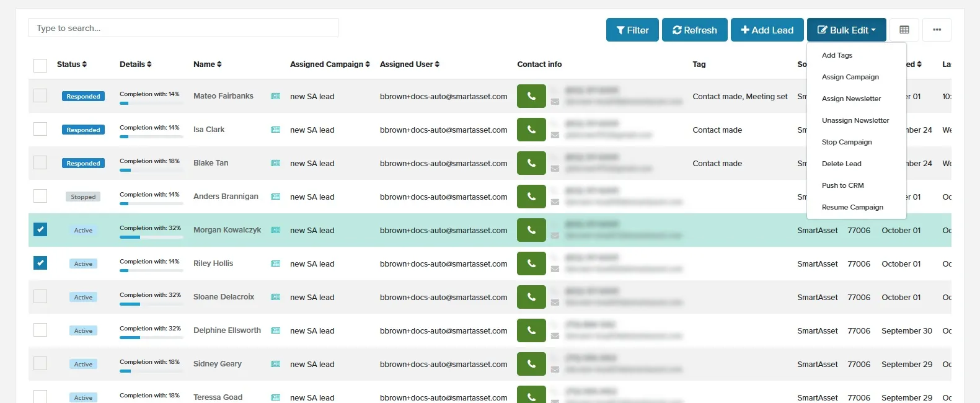The height and width of the screenshot is (403, 980).
Task: Check the Sloane Delacroix row checkbox
Action: point(40,296)
